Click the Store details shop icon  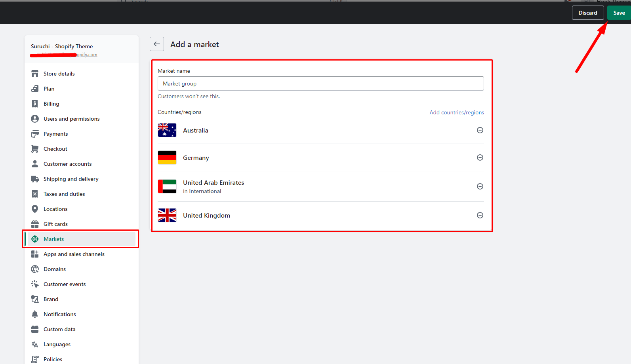click(x=35, y=74)
